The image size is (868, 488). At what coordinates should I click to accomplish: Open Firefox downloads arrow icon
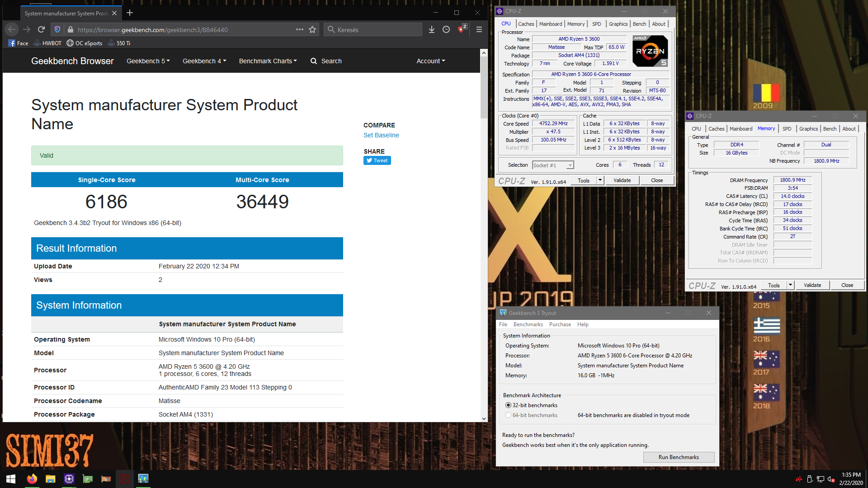click(x=432, y=29)
